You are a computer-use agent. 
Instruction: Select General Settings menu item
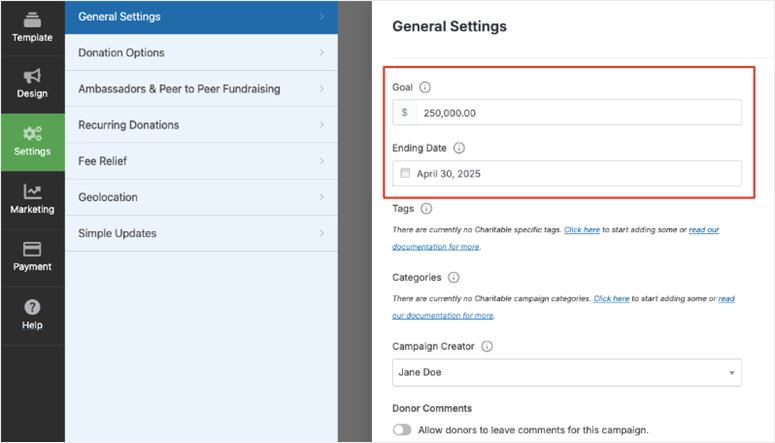click(202, 17)
